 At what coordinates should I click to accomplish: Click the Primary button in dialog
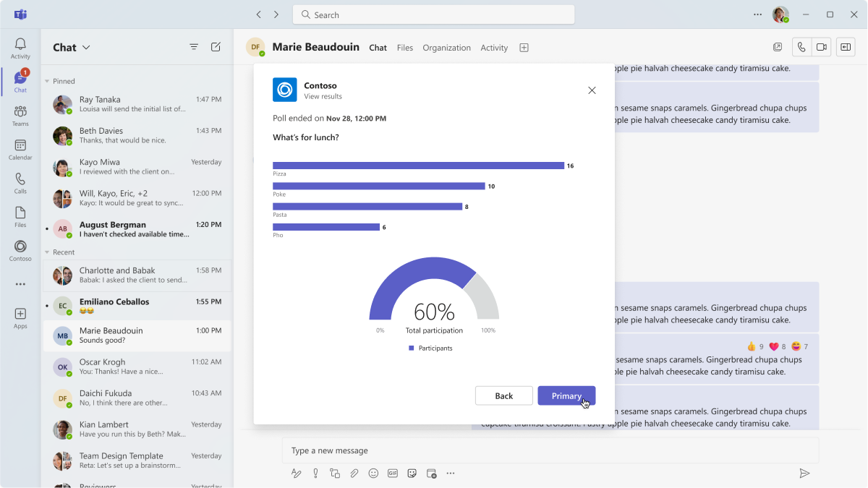[x=566, y=395]
